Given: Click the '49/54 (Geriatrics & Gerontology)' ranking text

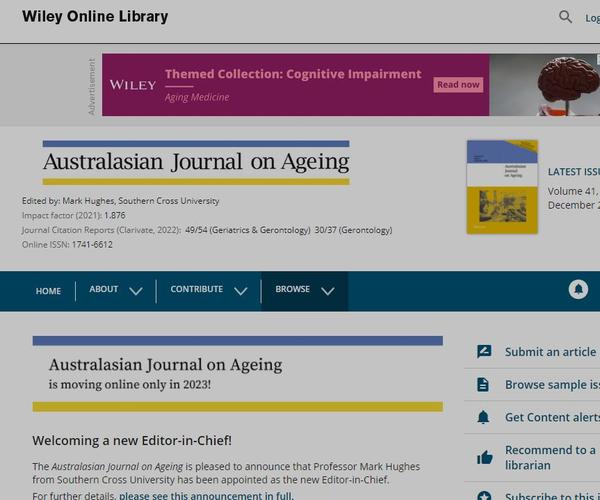Looking at the screenshot, I should click(248, 230).
